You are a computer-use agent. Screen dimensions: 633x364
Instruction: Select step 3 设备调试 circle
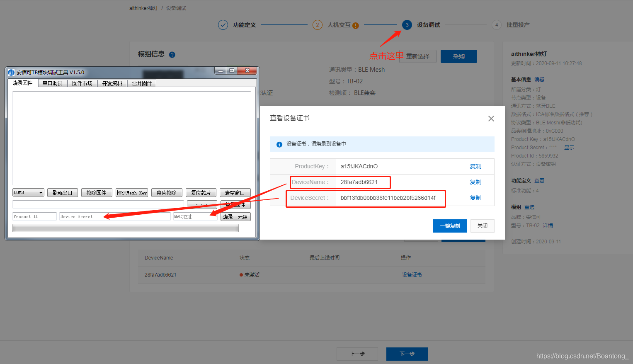(x=407, y=25)
